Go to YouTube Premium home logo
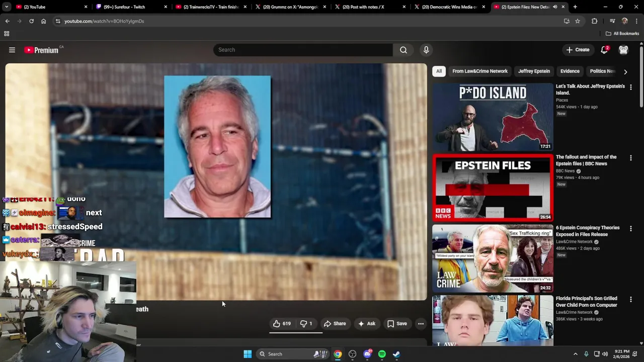Viewport: 644px width, 362px height. 41,50
